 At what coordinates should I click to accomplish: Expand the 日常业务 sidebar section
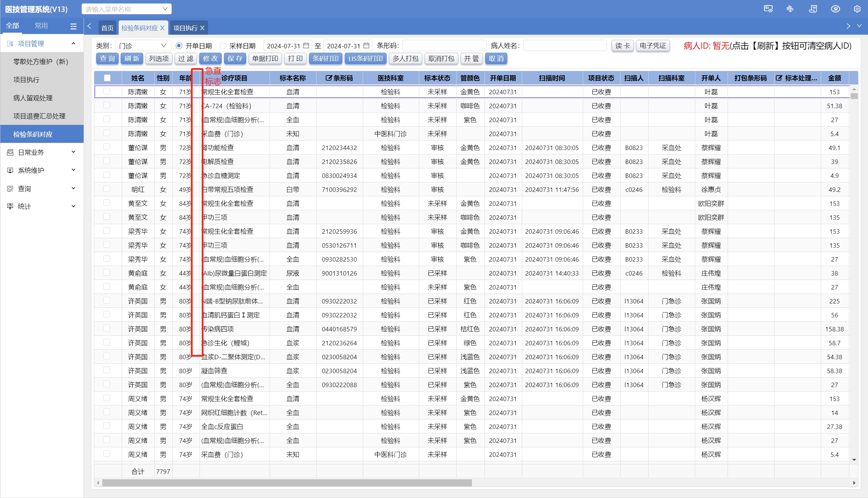point(42,152)
